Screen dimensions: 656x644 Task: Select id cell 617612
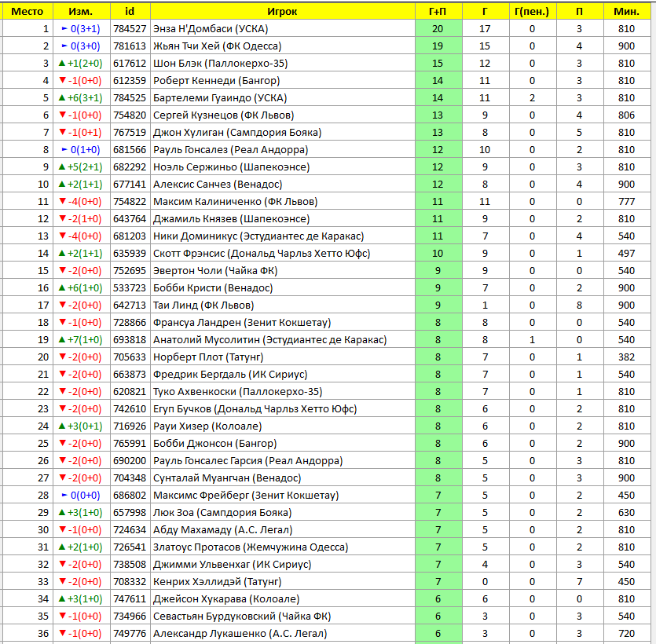coord(130,63)
